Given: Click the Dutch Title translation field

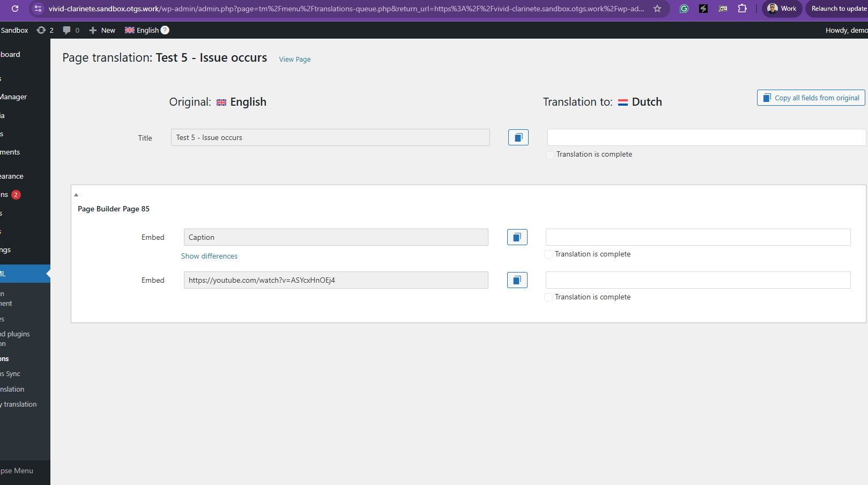Looking at the screenshot, I should point(706,137).
